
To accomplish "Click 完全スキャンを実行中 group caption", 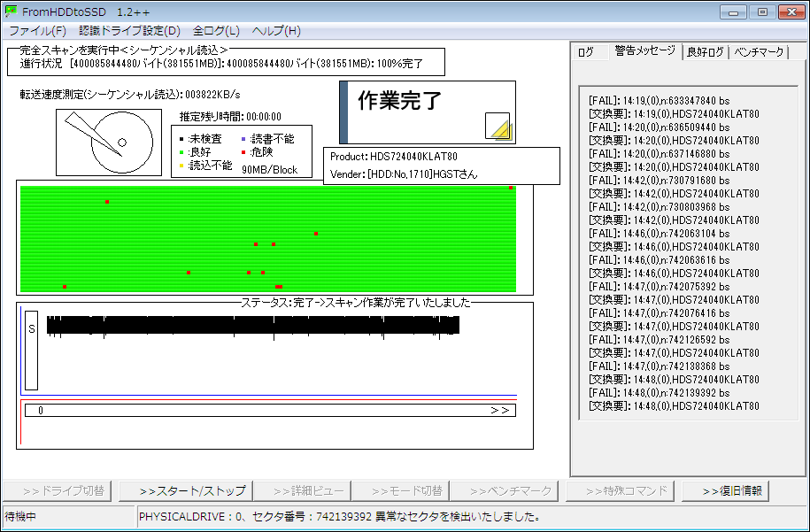I will point(124,50).
